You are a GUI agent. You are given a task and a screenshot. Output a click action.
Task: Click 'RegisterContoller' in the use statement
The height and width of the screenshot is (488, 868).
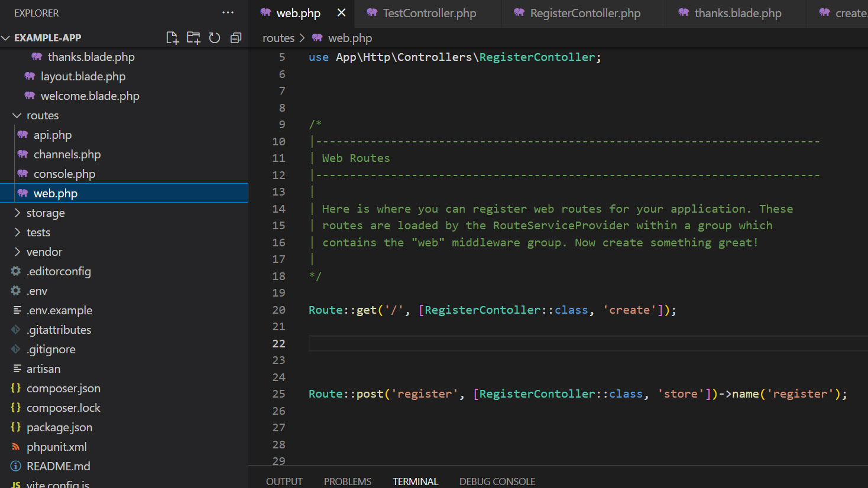click(537, 57)
